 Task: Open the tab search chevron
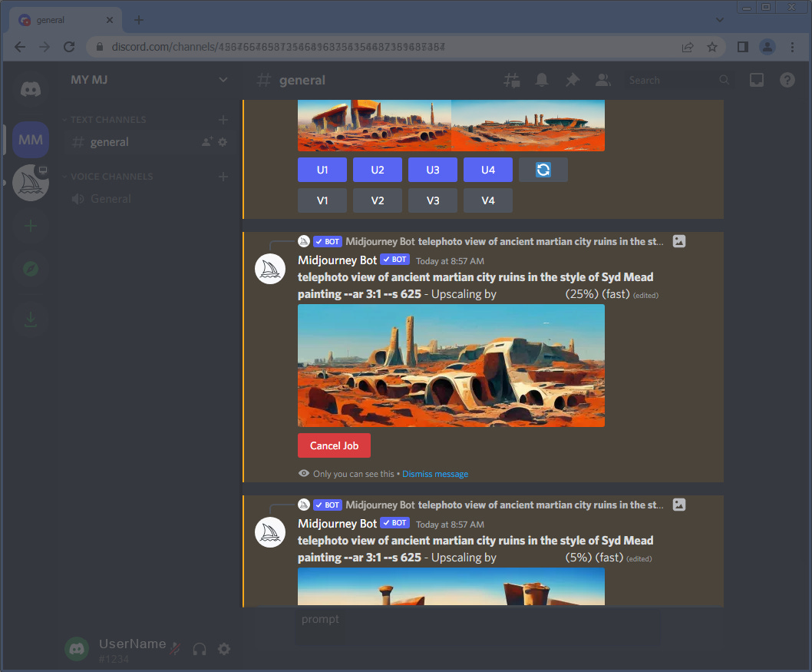[x=719, y=20]
